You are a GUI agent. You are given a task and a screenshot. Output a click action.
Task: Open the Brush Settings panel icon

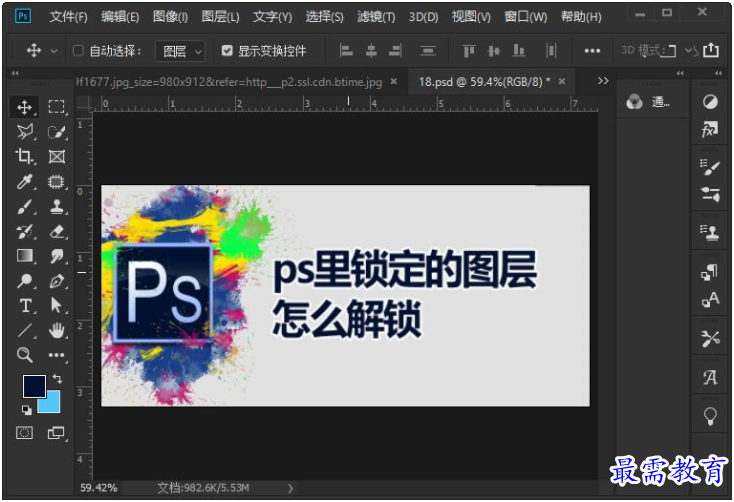[x=710, y=167]
